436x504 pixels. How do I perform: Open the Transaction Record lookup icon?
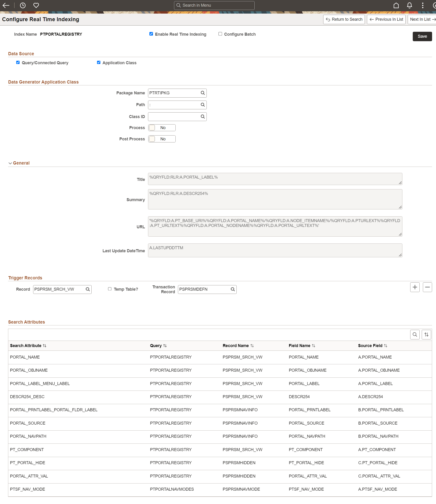pyautogui.click(x=232, y=289)
